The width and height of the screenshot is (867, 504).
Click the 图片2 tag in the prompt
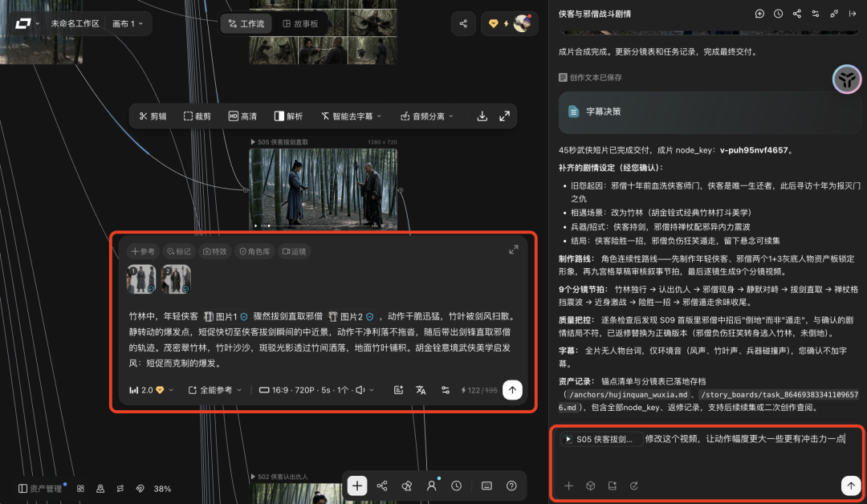pos(351,317)
